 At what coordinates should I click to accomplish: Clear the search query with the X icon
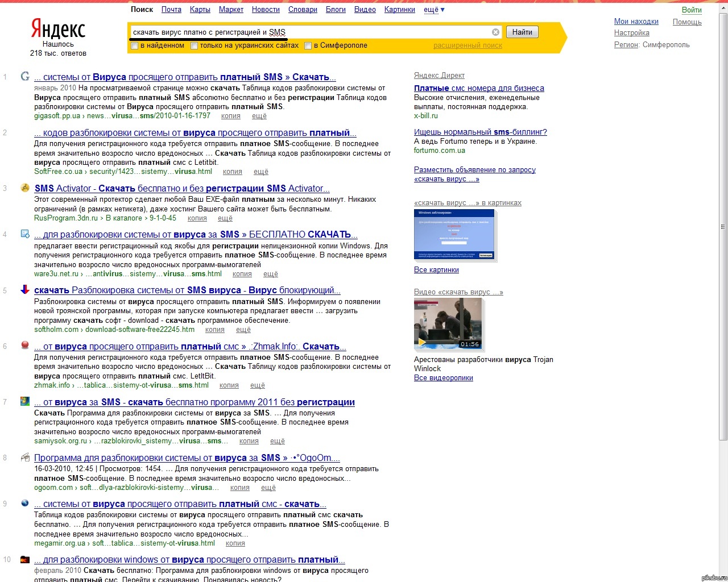click(495, 32)
